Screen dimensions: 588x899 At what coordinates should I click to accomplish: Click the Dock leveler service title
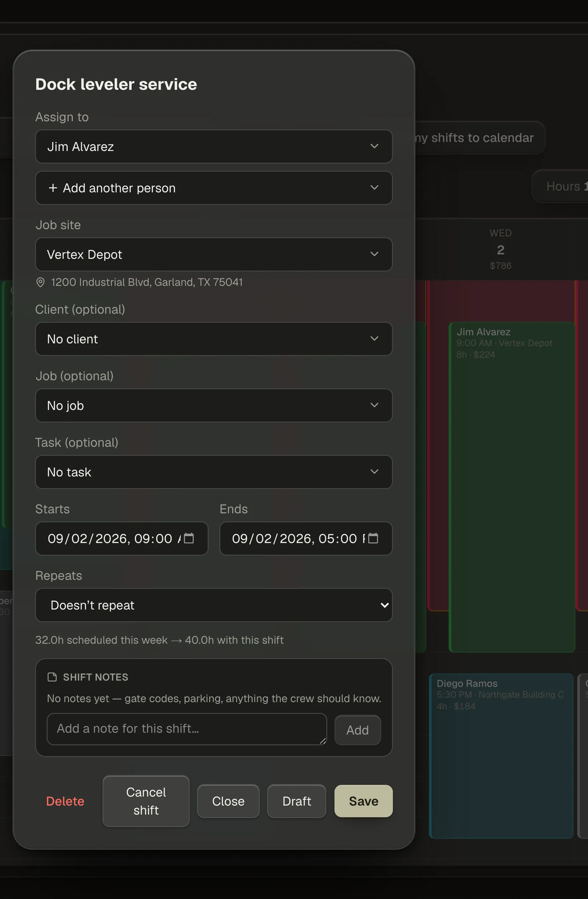[x=116, y=84]
